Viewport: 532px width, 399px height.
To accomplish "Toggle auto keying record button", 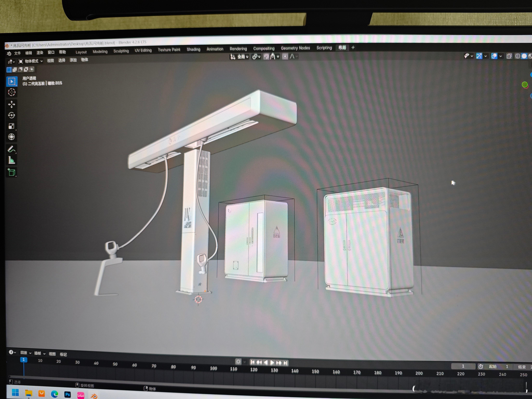I will coord(238,361).
